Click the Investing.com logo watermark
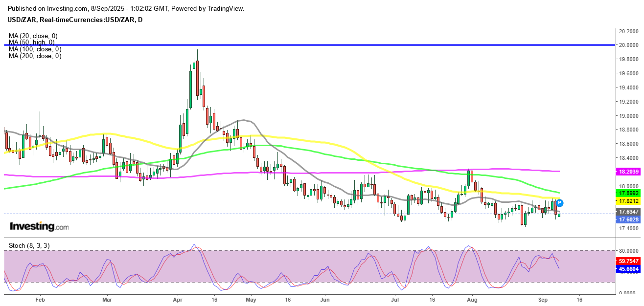Screen dimensions: 644x306 pyautogui.click(x=39, y=227)
